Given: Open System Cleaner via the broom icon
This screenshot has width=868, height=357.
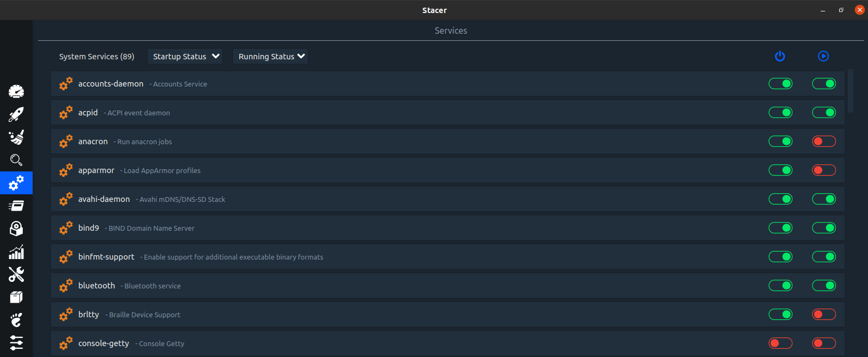Looking at the screenshot, I should click(16, 137).
